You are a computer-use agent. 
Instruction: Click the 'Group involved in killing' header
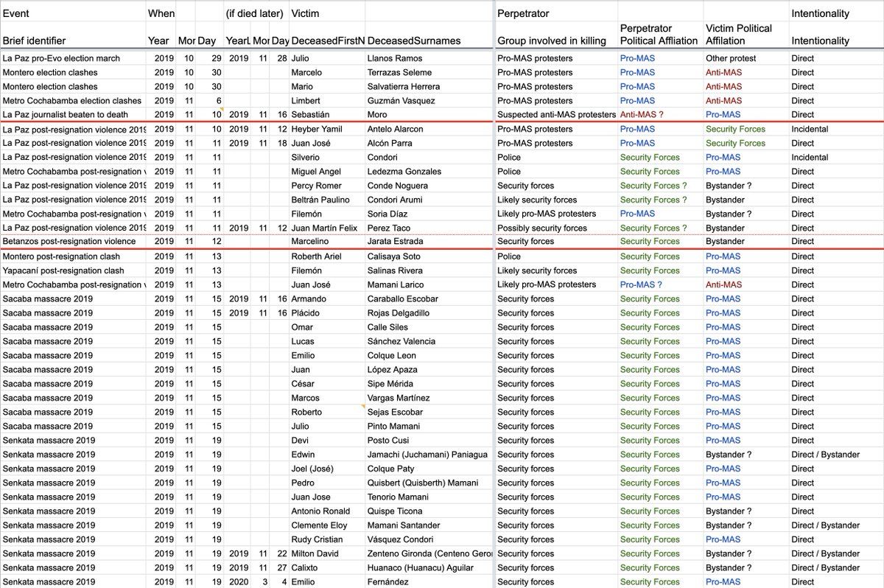[551, 41]
